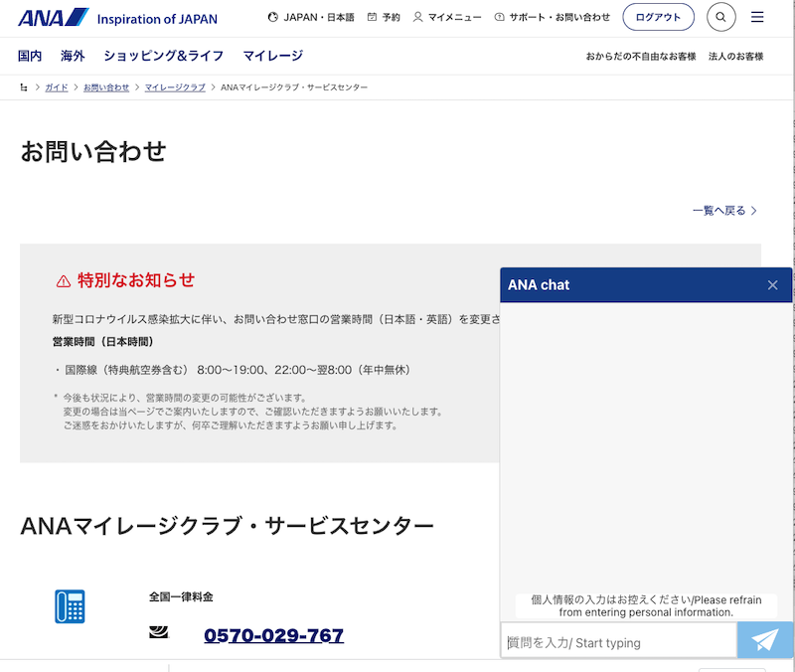This screenshot has height=672, width=795.
Task: Open the hamburger menu icon
Action: (x=757, y=17)
